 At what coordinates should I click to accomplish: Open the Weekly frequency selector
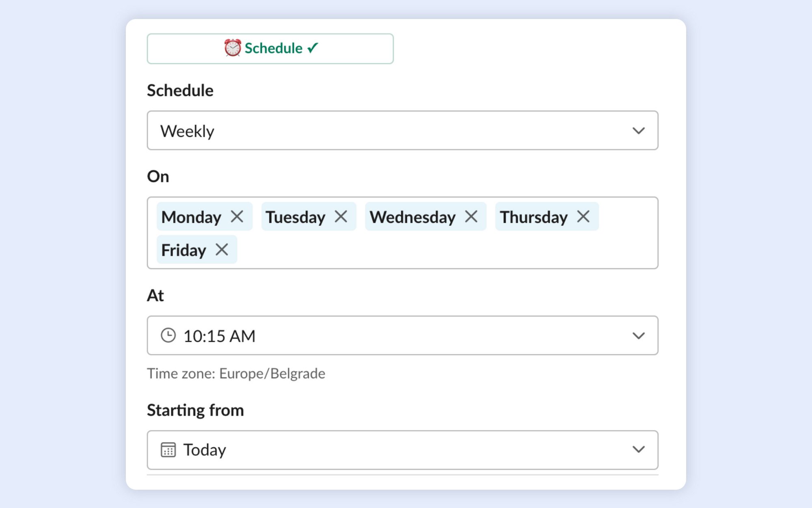[x=402, y=130]
